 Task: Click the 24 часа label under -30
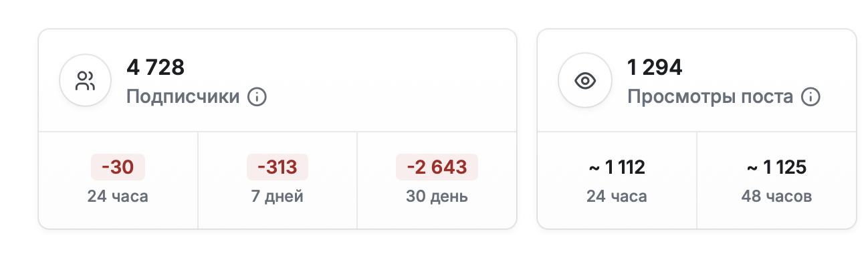click(118, 196)
